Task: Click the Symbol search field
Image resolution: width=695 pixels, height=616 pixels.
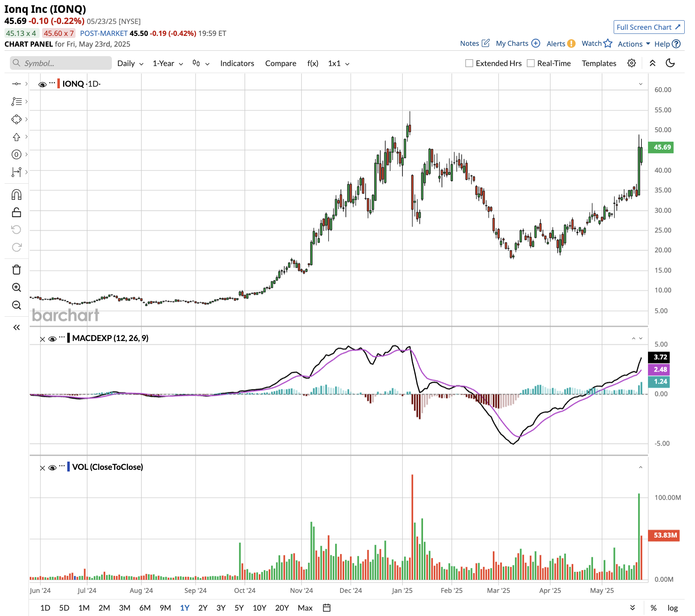Action: tap(61, 63)
